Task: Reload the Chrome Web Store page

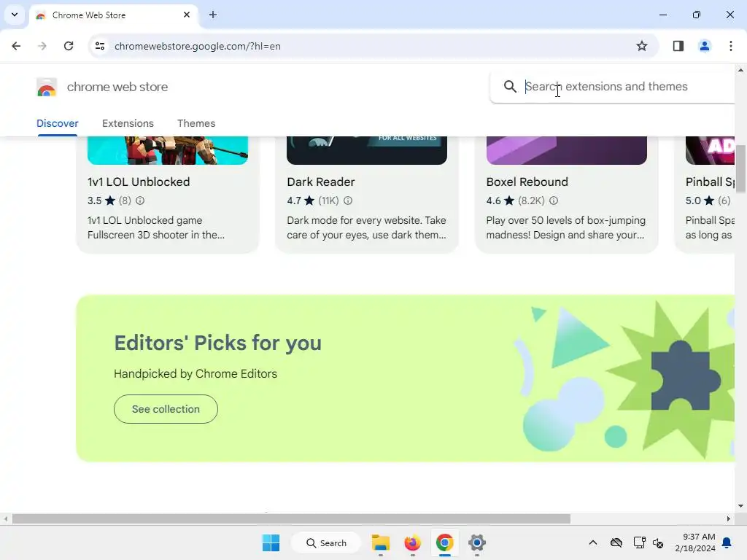Action: pos(69,46)
